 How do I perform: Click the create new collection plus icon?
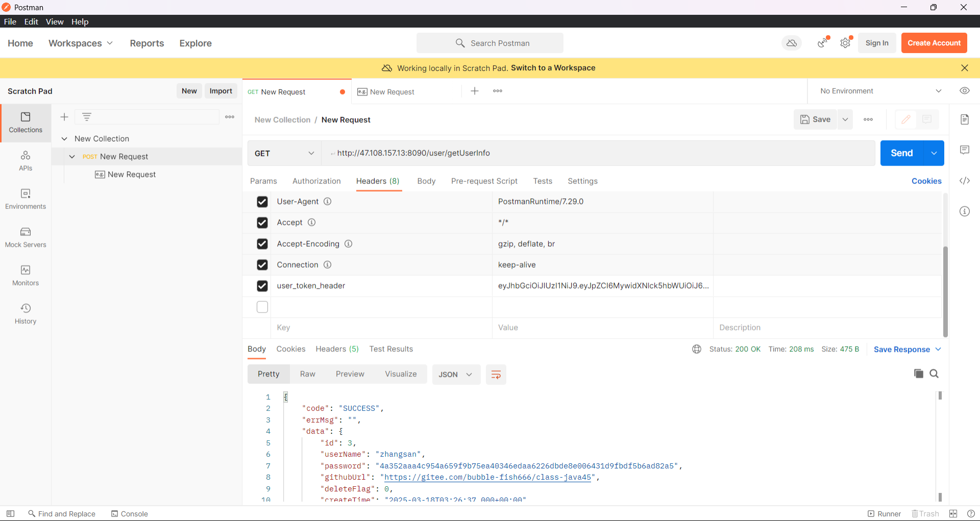point(64,117)
